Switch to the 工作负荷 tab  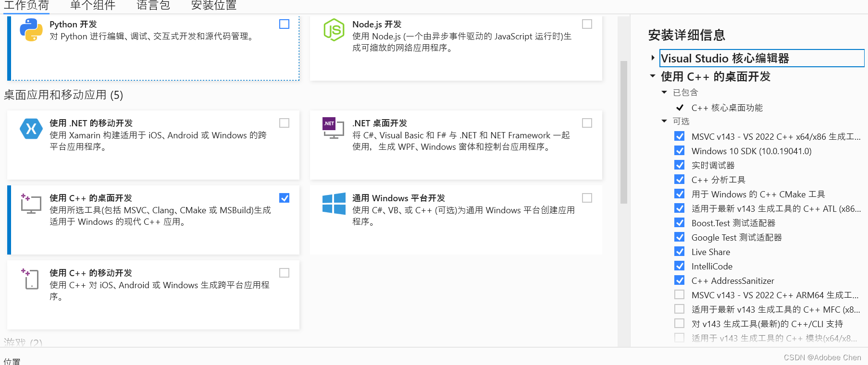click(26, 6)
